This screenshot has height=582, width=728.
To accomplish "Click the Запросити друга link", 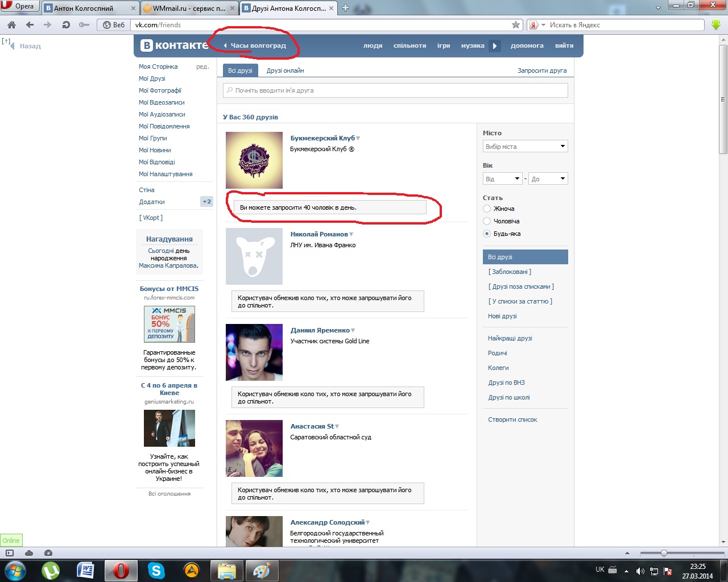I will pos(542,70).
